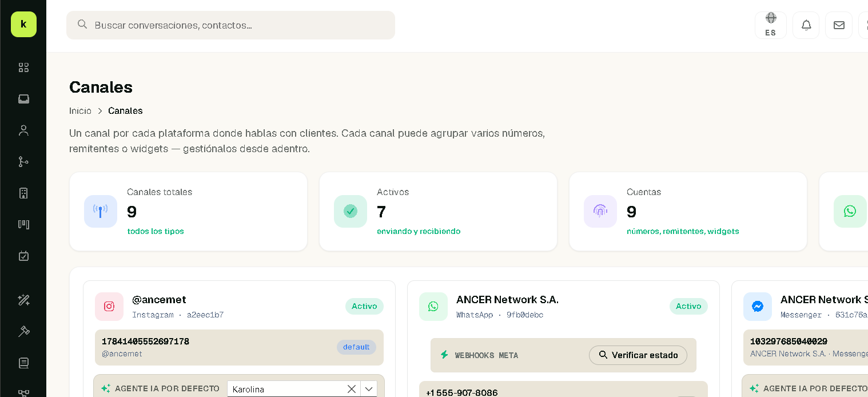Open the book knowledge icon in sidebar

[x=23, y=363]
